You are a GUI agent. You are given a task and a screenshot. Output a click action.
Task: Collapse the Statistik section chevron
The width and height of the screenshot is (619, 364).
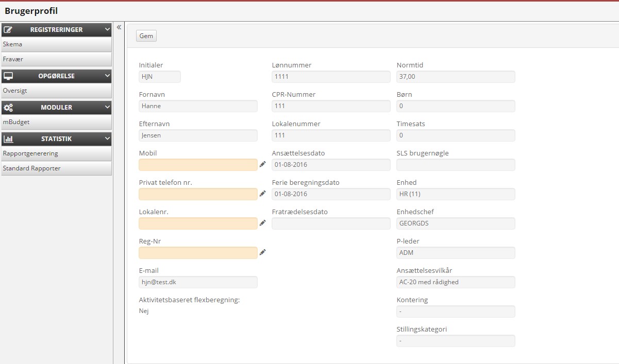[x=107, y=139]
